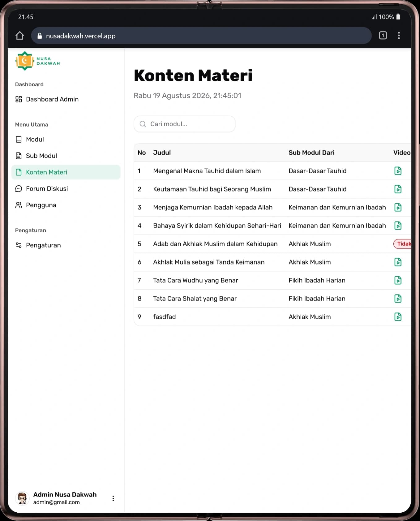The width and height of the screenshot is (420, 521).
Task: Open video icon for Bahaya Syirik row
Action: [x=398, y=226]
